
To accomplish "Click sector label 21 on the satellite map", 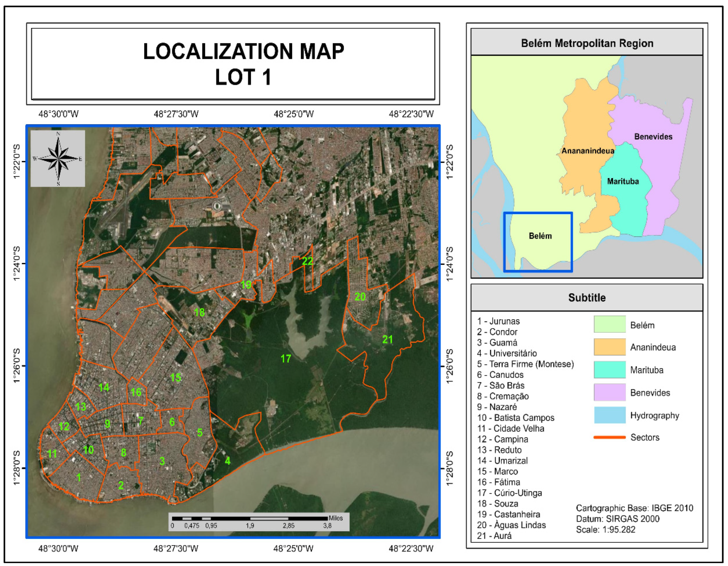I will [x=387, y=339].
